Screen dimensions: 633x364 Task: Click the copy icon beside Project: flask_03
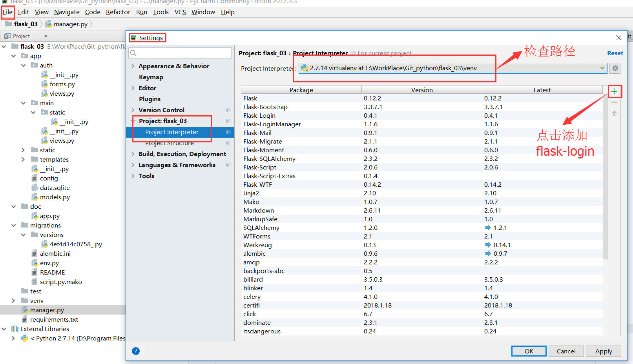click(x=228, y=121)
